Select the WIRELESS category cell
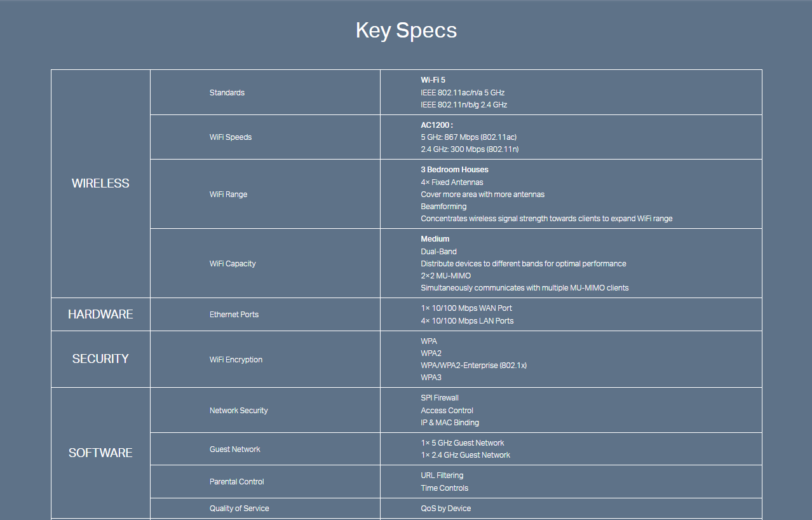812x520 pixels. point(100,183)
